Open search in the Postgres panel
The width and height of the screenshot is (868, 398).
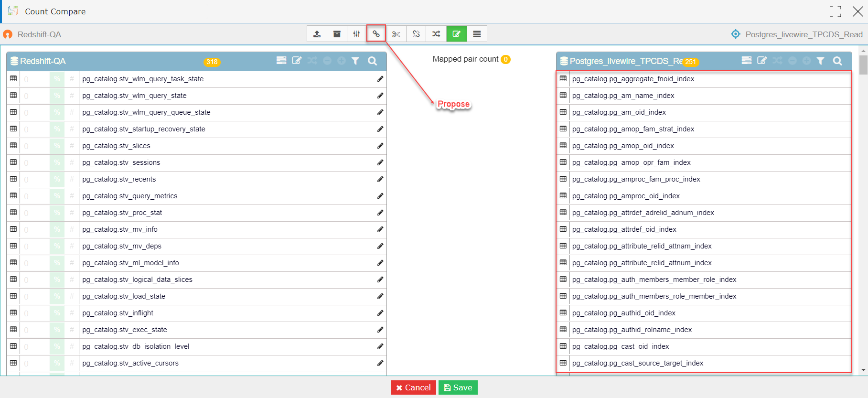(x=837, y=61)
